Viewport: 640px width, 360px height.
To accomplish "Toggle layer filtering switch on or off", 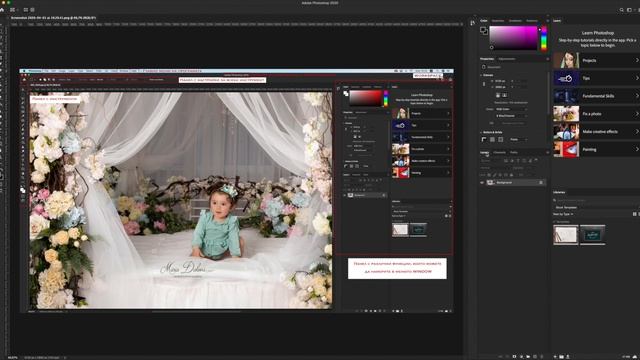I will tap(536, 161).
